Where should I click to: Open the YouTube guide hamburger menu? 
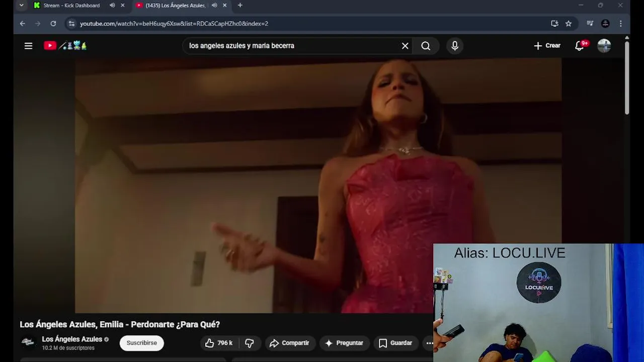28,46
